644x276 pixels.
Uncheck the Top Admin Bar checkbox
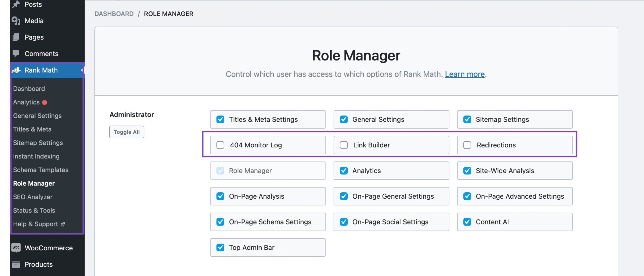coord(220,247)
